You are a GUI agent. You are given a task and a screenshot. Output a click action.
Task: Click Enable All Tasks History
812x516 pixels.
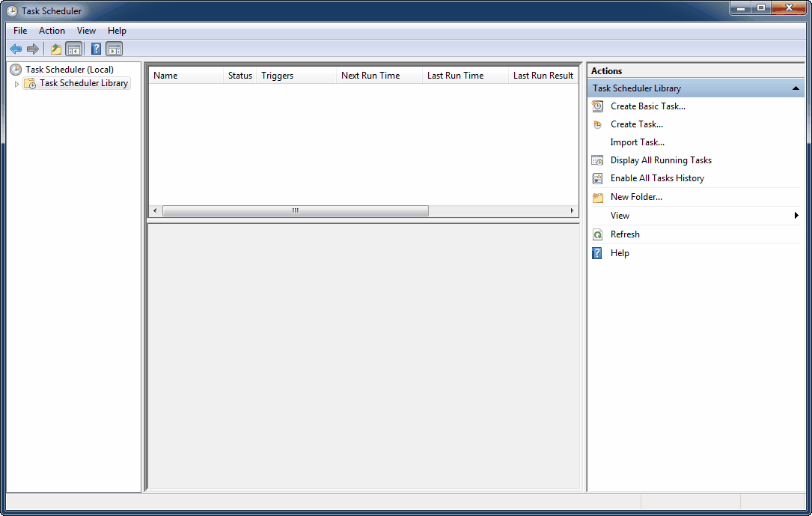pos(657,178)
